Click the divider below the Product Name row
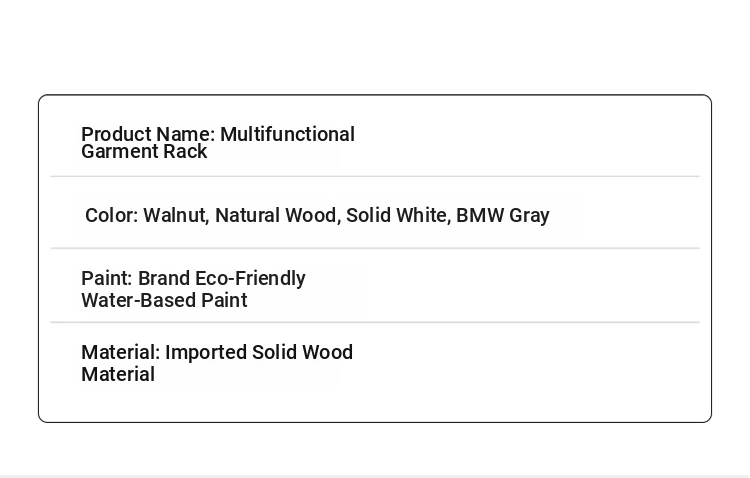The width and height of the screenshot is (750, 478). click(x=375, y=176)
